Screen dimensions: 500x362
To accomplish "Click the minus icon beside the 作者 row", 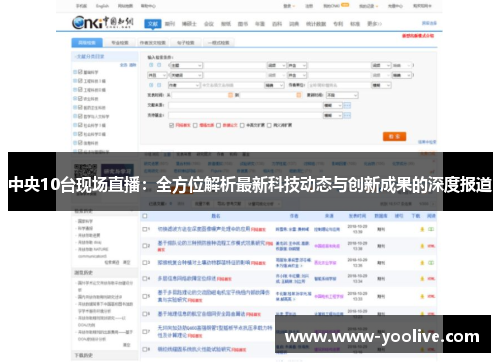I will click(159, 85).
